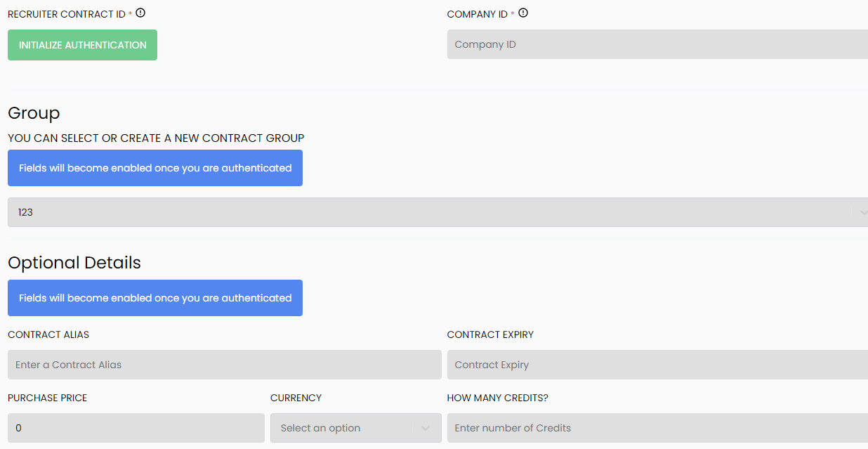Open the contract group dropdown showing 123
Viewport: 868px width, 449px height.
coord(438,212)
